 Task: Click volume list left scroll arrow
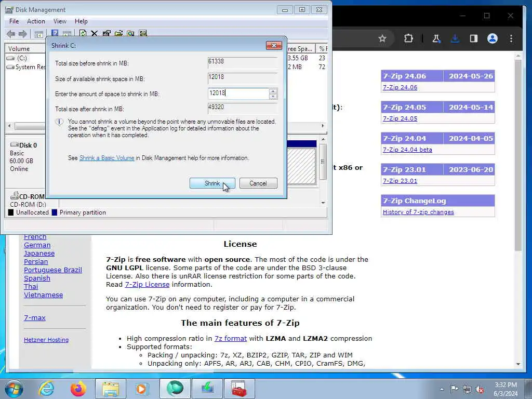9,126
